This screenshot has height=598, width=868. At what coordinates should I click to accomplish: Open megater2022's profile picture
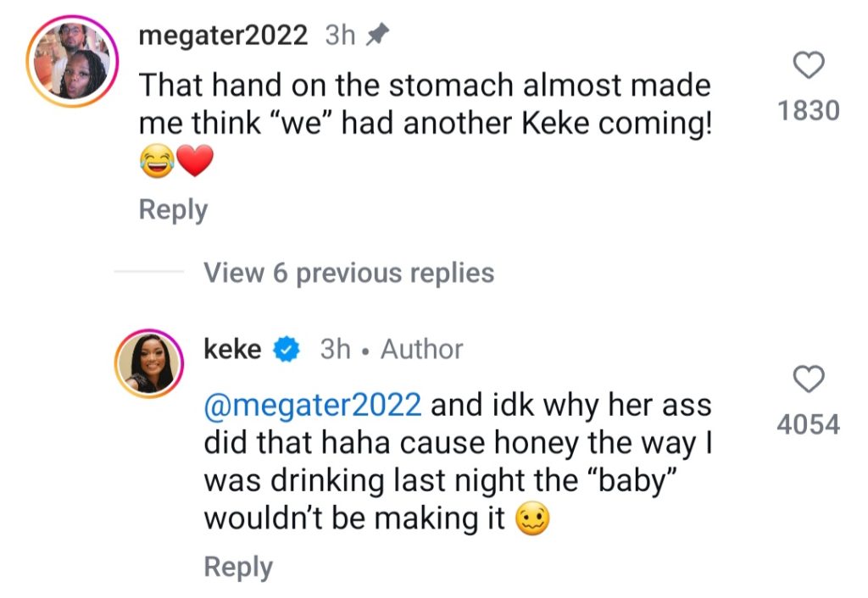72,62
